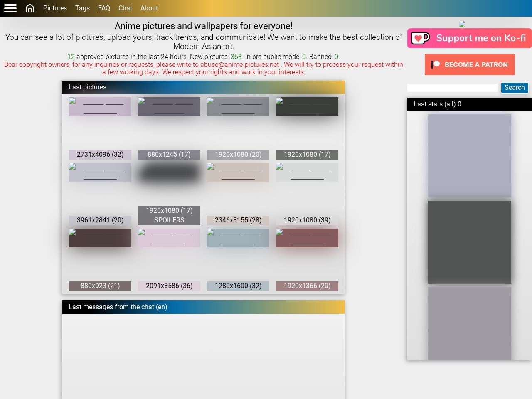Open the Tags menu item
The image size is (532, 399).
tap(82, 8)
